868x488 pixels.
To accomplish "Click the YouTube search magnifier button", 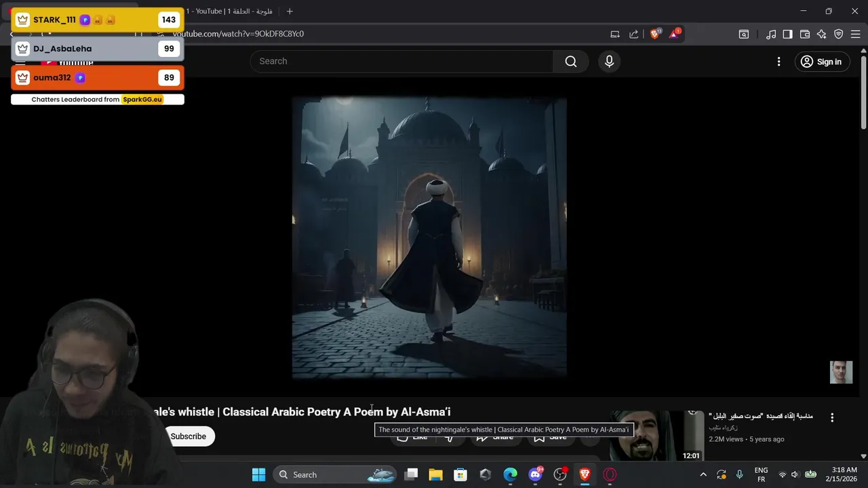I will coord(570,62).
